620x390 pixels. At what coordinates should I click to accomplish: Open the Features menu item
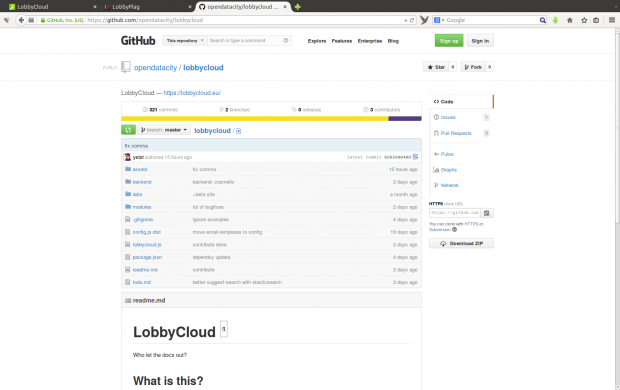[342, 41]
